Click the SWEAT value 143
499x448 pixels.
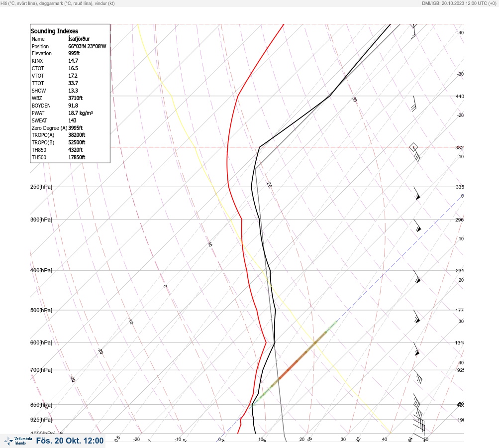72,120
